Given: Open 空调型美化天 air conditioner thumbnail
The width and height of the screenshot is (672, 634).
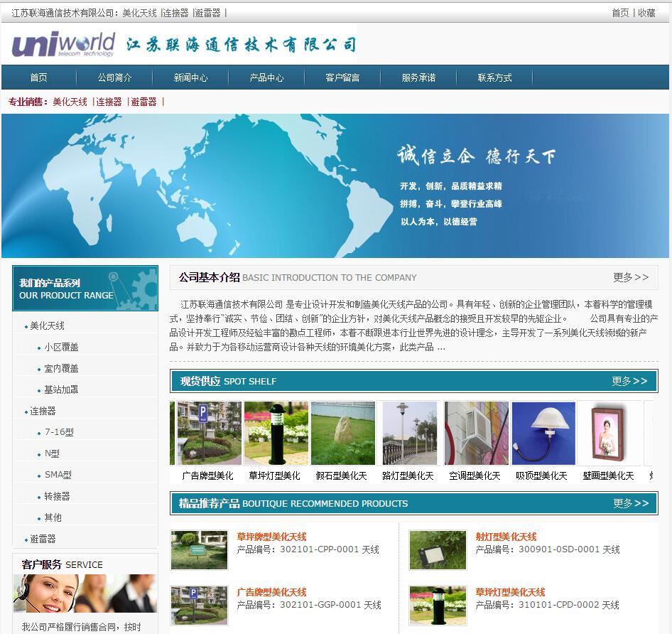Looking at the screenshot, I should click(x=476, y=434).
